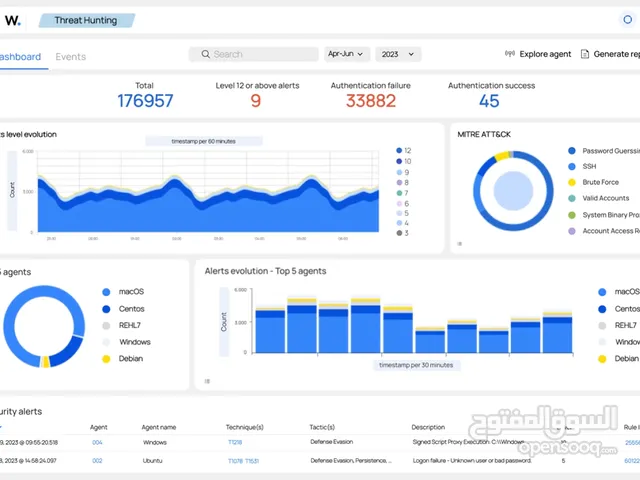
Task: Click timestamp per 60 minutes label
Action: pyautogui.click(x=204, y=141)
